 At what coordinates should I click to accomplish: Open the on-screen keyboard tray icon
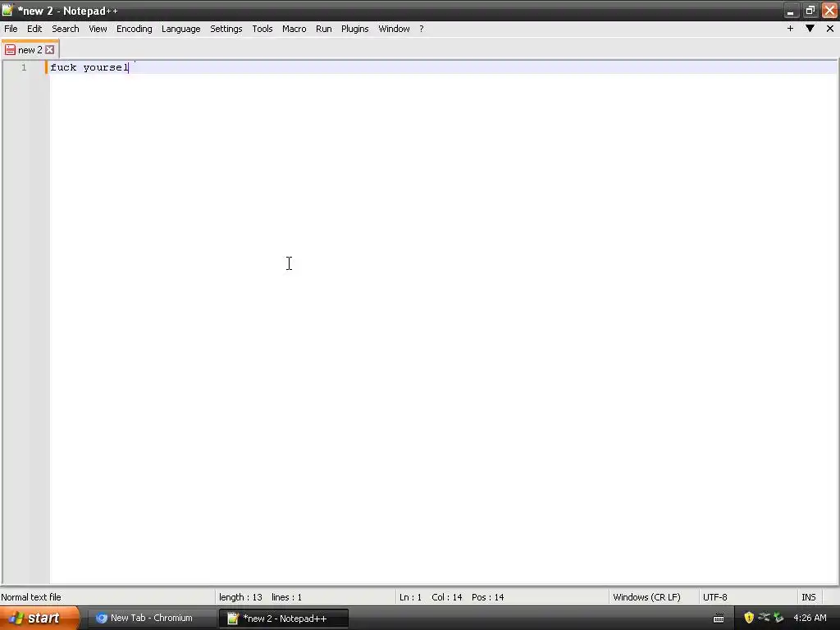coord(719,619)
